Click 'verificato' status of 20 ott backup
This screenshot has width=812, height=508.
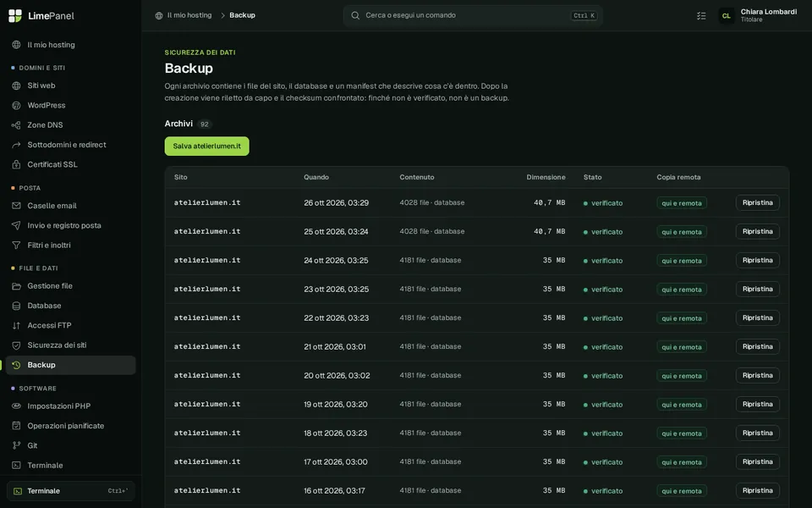click(x=603, y=376)
